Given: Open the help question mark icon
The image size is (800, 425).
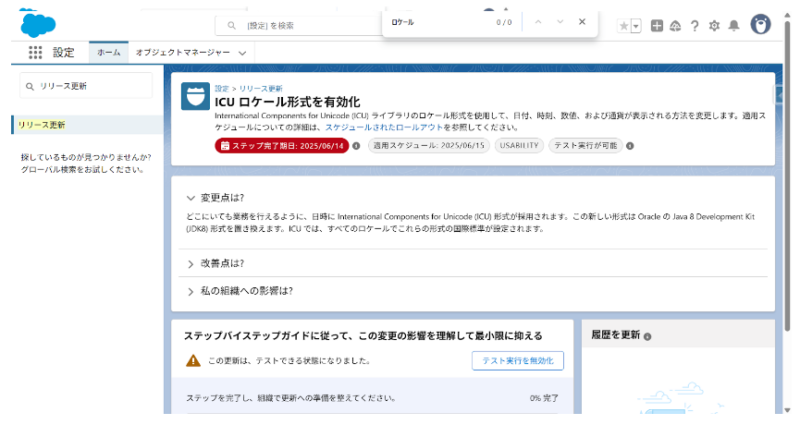Looking at the screenshot, I should [694, 26].
